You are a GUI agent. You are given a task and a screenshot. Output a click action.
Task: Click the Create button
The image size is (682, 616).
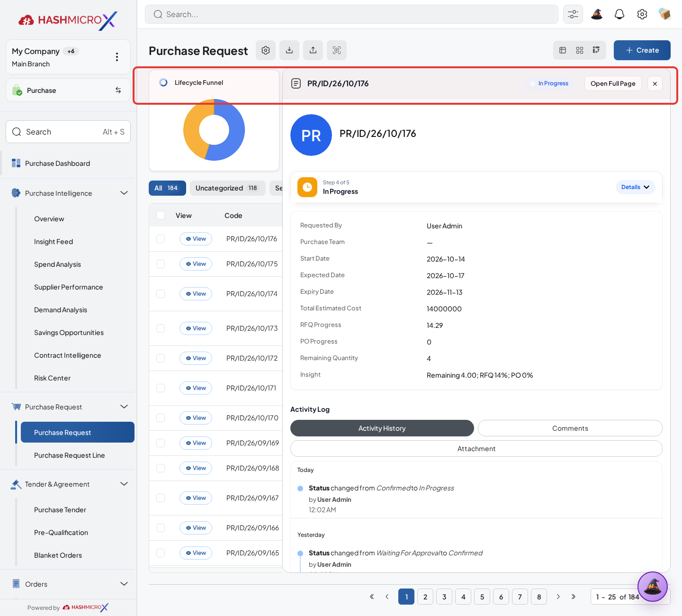[x=642, y=50]
